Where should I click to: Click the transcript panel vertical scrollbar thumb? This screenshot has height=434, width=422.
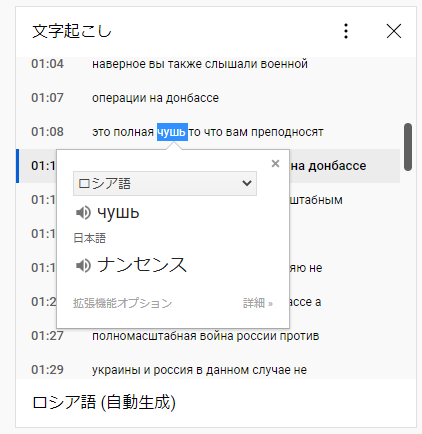click(408, 147)
